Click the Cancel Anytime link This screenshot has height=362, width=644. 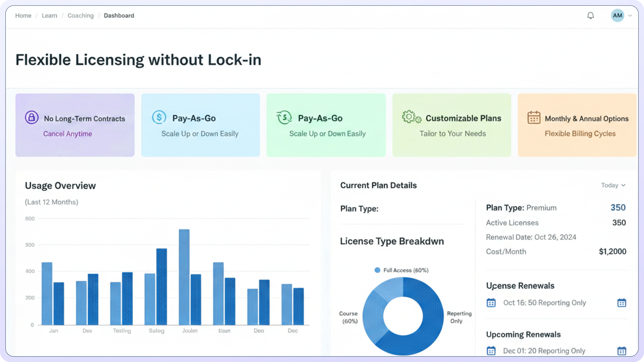(x=67, y=134)
